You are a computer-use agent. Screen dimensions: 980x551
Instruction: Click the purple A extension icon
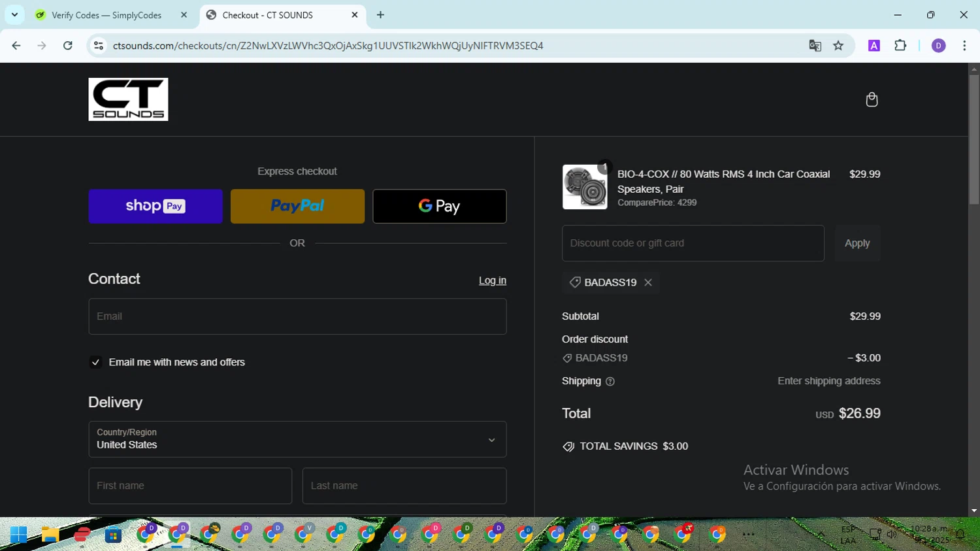click(x=874, y=46)
